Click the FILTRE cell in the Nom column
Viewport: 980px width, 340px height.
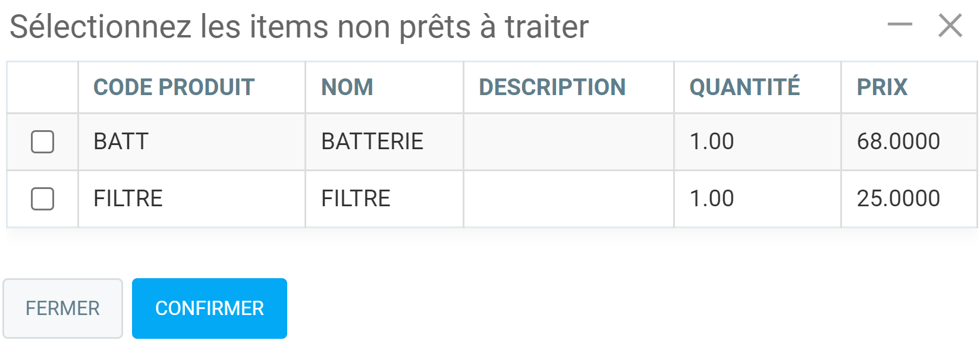coord(356,199)
